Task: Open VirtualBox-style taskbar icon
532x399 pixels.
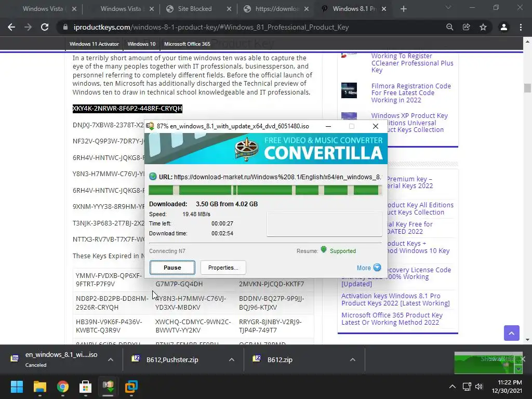Action: (x=131, y=387)
